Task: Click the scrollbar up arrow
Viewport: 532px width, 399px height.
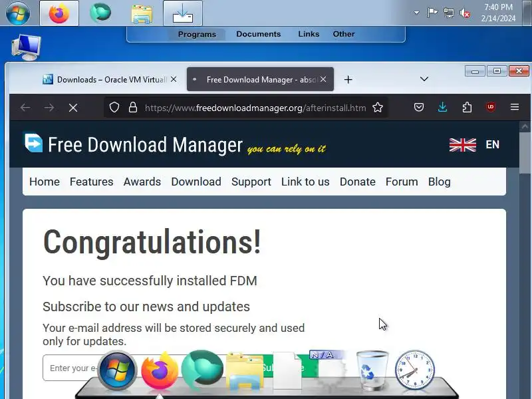Action: [x=525, y=126]
